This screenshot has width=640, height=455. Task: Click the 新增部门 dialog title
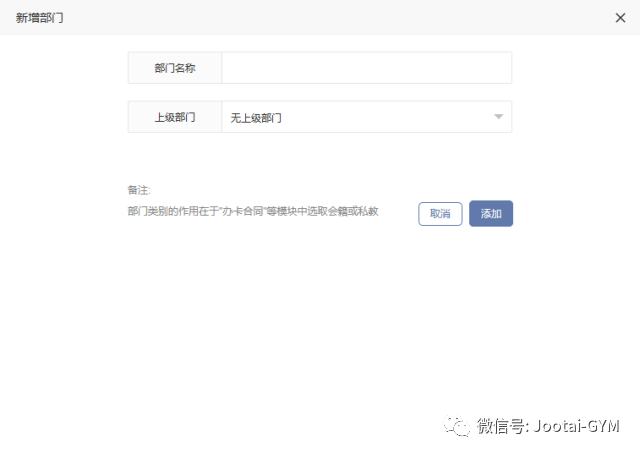point(39,18)
